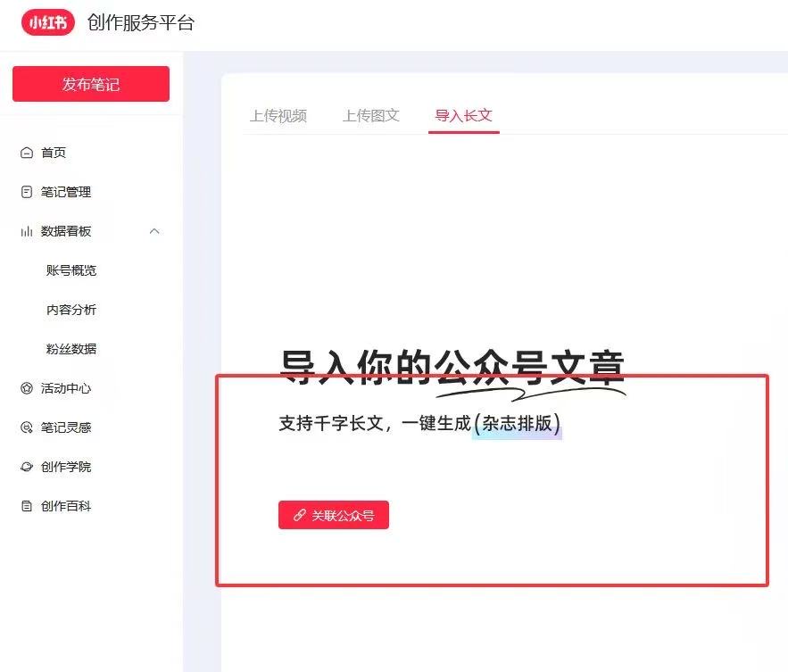Click the 发布笔记 button
788x672 pixels.
coord(91,84)
